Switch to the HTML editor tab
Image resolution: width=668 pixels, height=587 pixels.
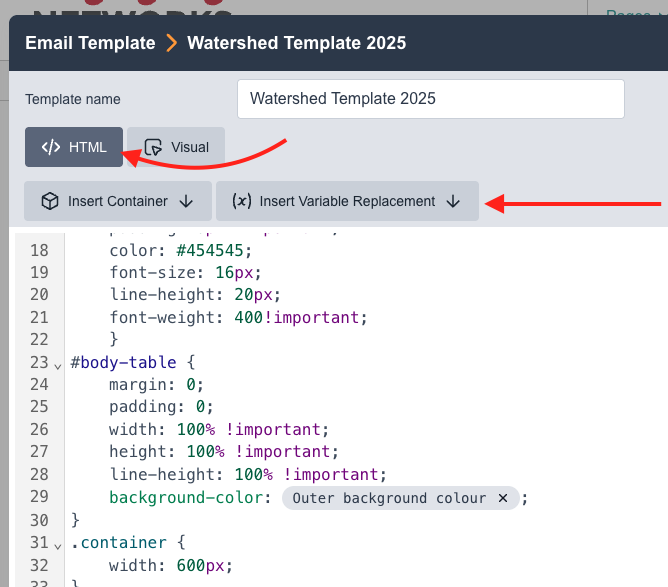point(74,147)
